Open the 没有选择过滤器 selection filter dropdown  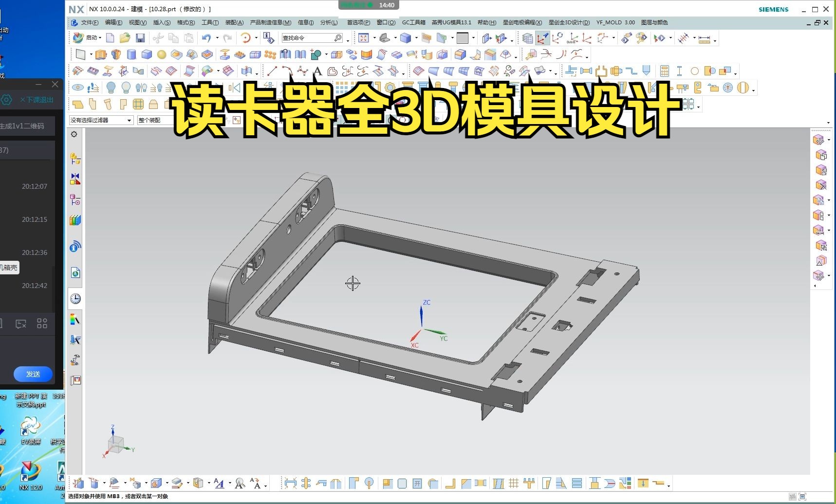(x=128, y=120)
